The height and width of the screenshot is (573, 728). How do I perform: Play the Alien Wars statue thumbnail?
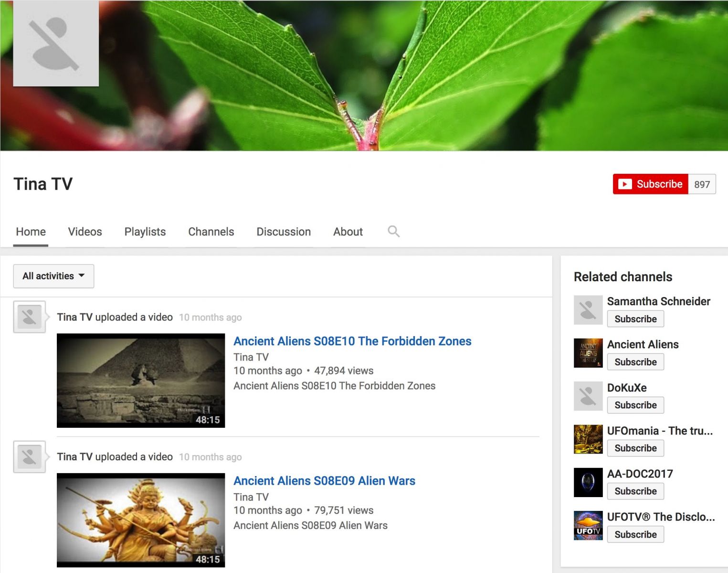[141, 520]
